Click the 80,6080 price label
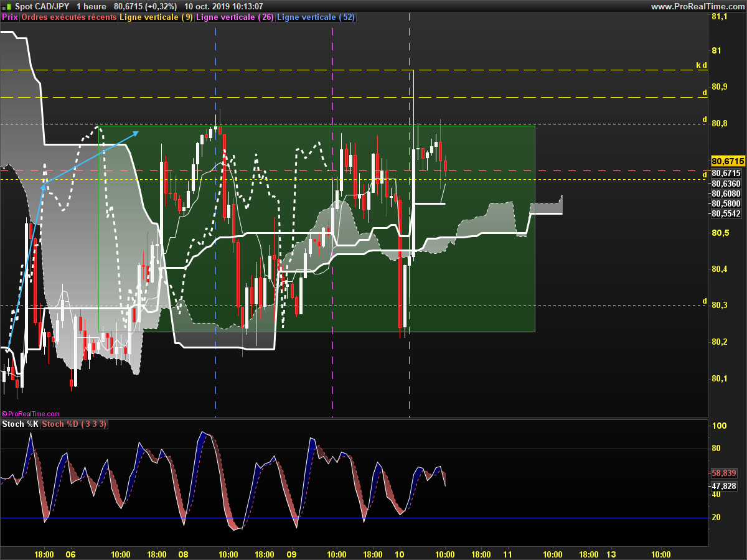 [726, 194]
